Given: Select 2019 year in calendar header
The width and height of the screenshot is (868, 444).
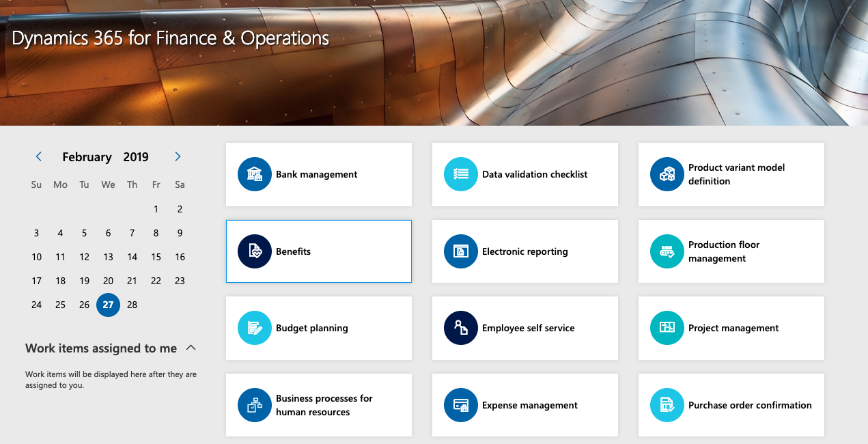Looking at the screenshot, I should tap(136, 157).
